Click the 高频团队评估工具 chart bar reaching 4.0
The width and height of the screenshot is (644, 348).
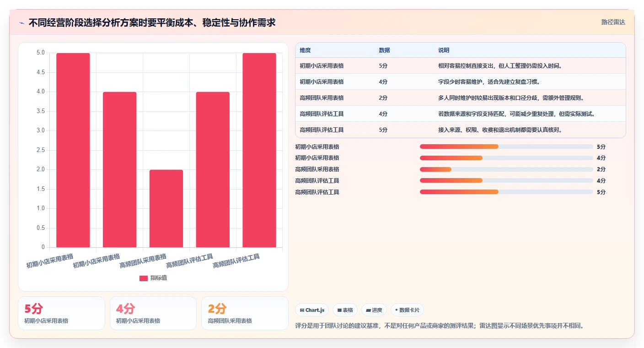click(213, 169)
